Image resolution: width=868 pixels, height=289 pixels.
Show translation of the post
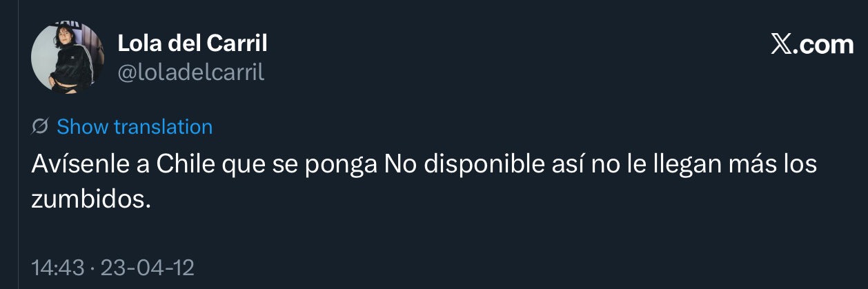click(134, 127)
